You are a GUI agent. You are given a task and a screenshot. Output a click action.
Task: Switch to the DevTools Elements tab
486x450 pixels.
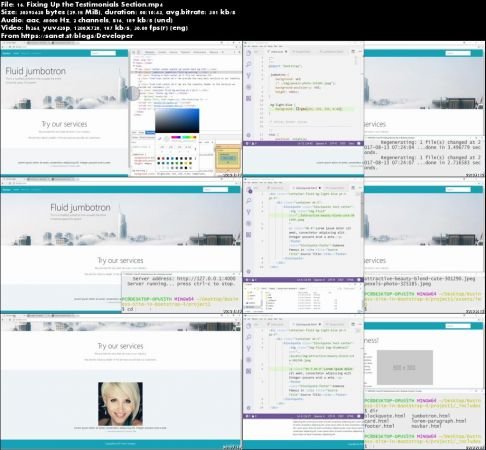point(150,52)
